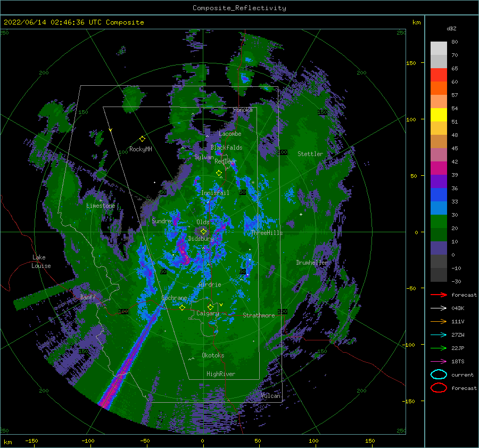Pick the magenta 39-42 dBZ legend swatch
479x448 pixels.
[x=439, y=168]
